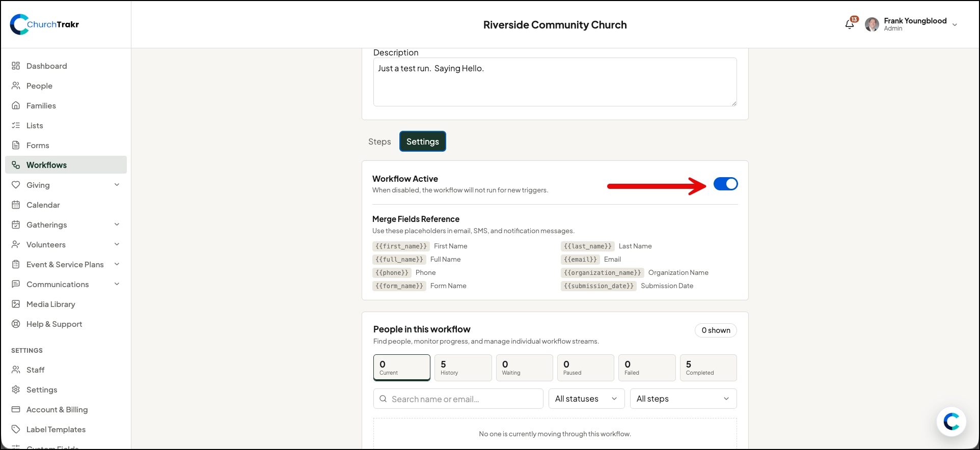Click the Dashboard grid icon
980x450 pixels.
point(16,66)
